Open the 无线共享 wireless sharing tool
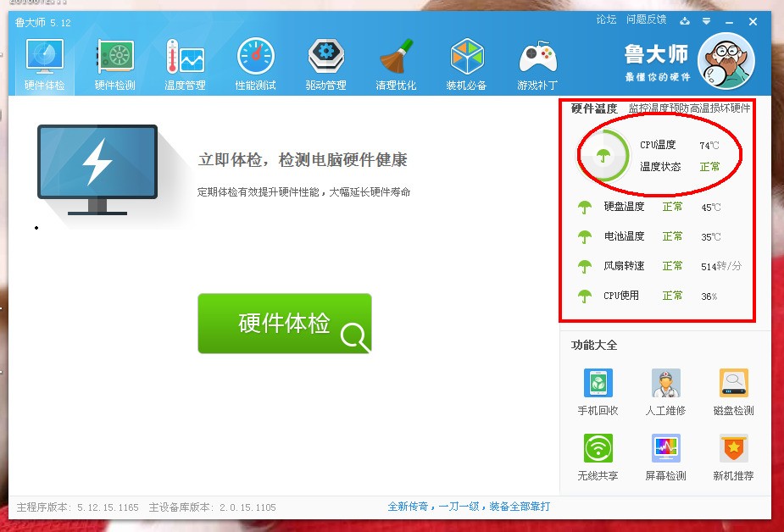The image size is (784, 532). click(x=598, y=457)
